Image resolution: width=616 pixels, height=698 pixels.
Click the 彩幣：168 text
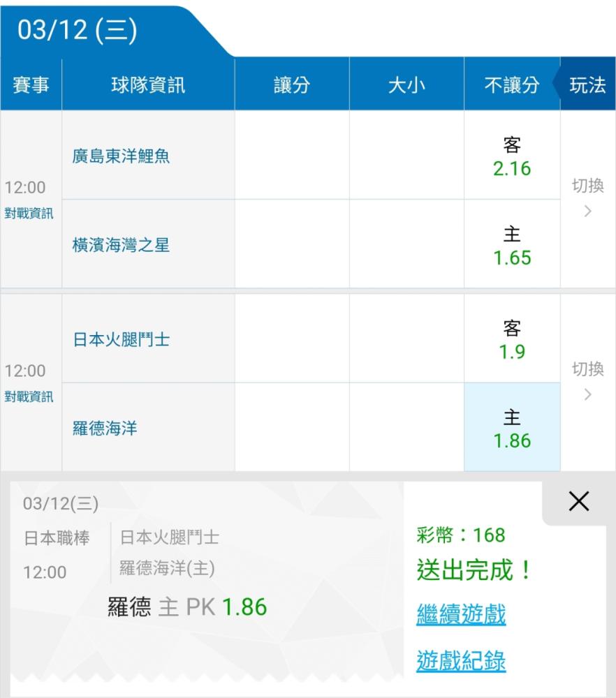click(x=461, y=535)
